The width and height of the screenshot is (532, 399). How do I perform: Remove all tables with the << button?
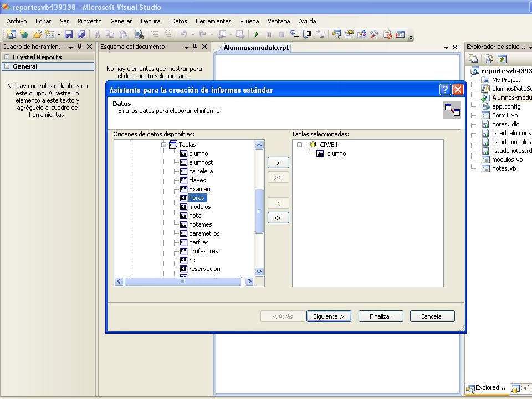tap(278, 217)
